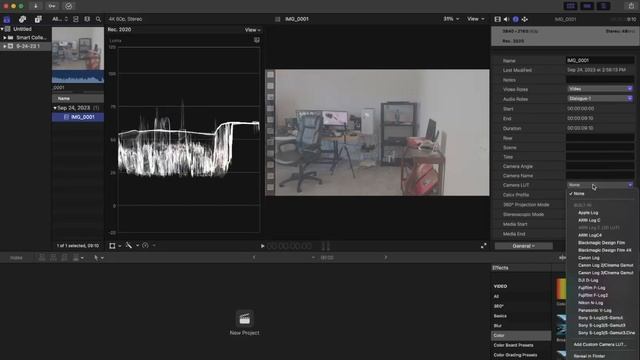This screenshot has width=640, height=360.
Task: Click the scope layout icon beside Luma
Action: (257, 40)
